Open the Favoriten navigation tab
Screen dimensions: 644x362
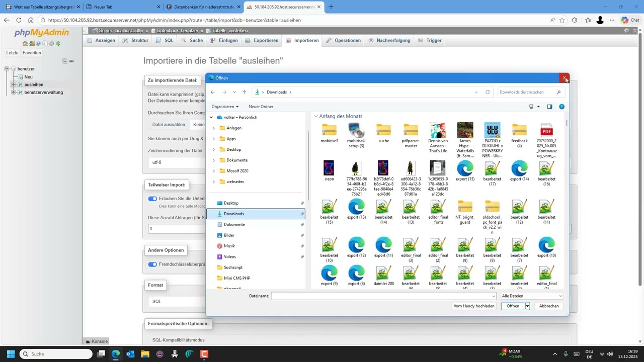pyautogui.click(x=32, y=53)
